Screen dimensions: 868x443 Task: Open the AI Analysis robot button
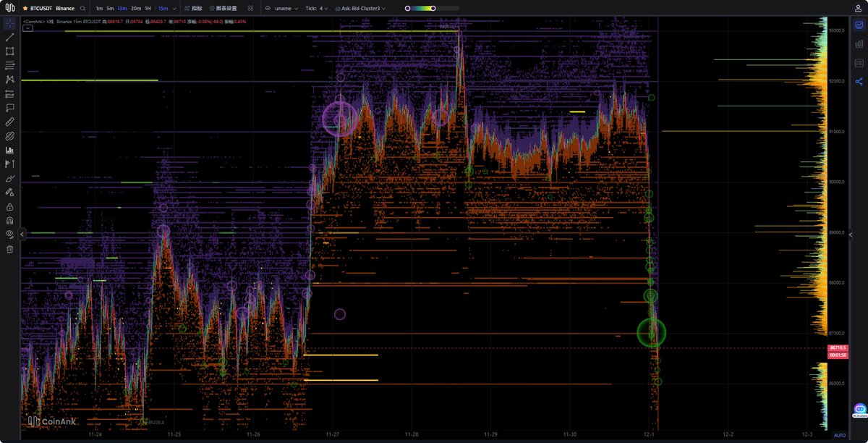859,410
